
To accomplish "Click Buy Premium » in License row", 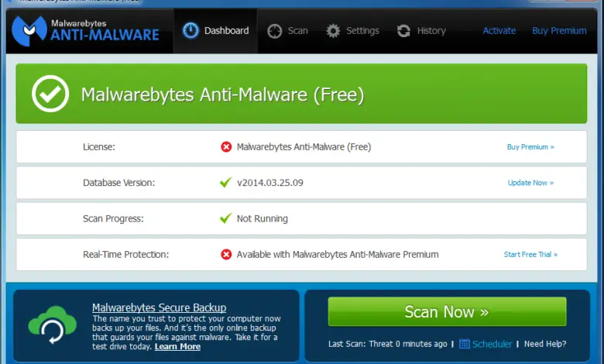I will click(x=530, y=146).
